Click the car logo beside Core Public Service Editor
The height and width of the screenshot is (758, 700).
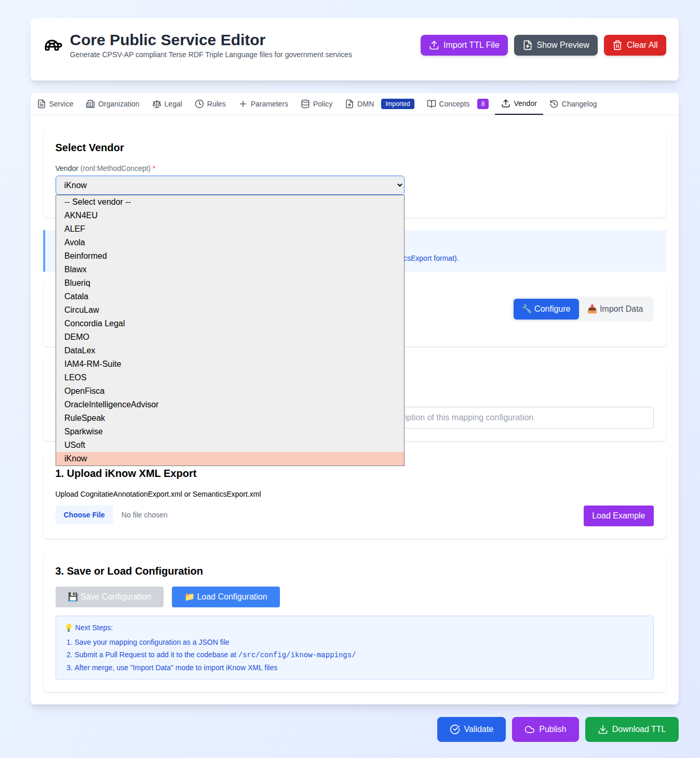coord(52,45)
